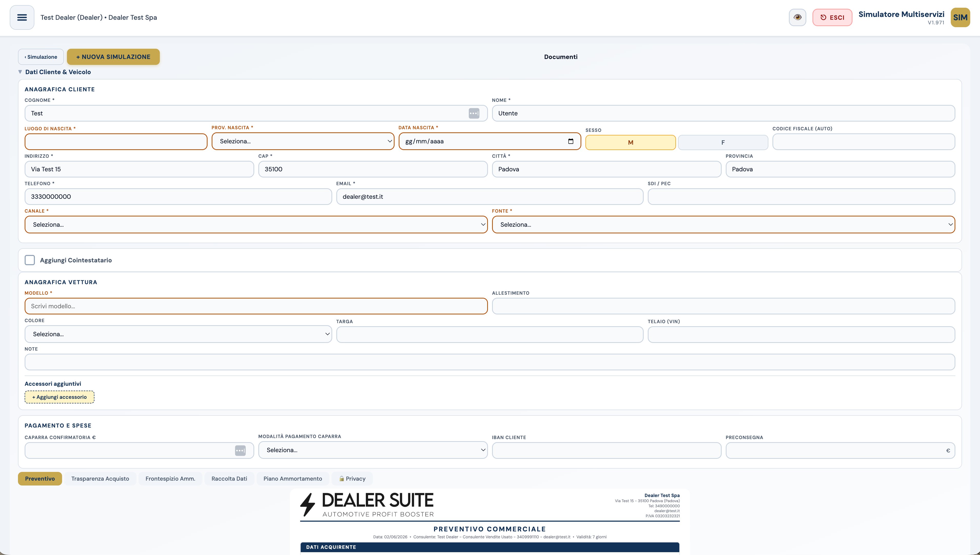Open the Frontespizio Amm. tab
This screenshot has height=555, width=980.
[x=170, y=479]
